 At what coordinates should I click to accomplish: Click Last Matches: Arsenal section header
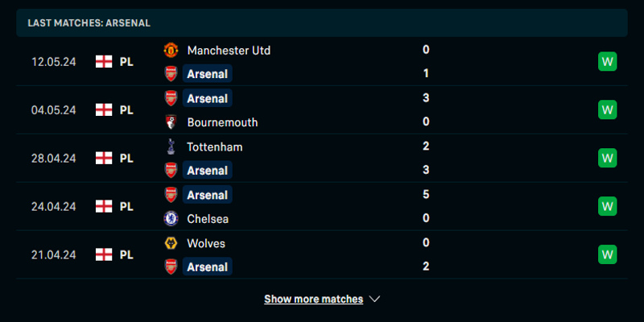click(x=89, y=23)
